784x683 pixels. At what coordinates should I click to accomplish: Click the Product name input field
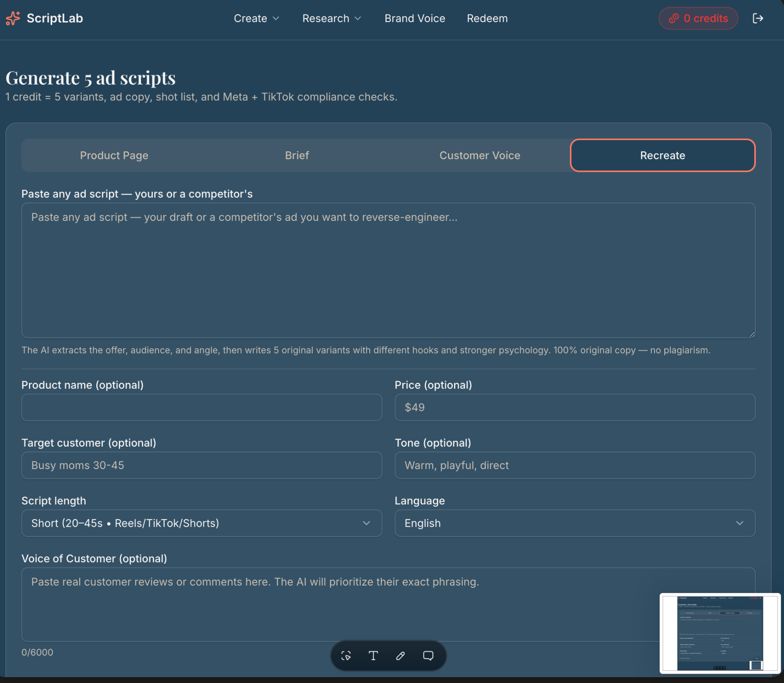[202, 407]
